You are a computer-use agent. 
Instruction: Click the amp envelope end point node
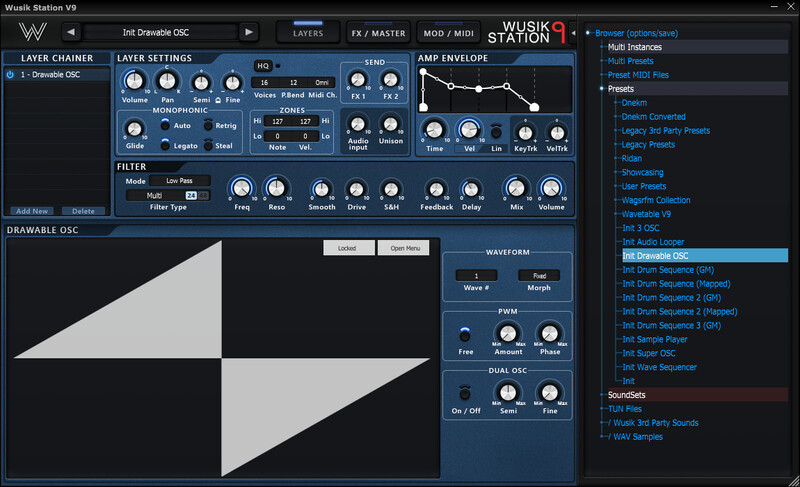[534, 107]
